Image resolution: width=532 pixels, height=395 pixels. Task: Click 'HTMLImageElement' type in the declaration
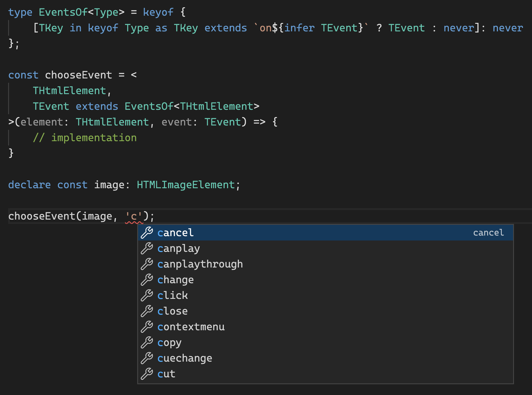point(186,185)
